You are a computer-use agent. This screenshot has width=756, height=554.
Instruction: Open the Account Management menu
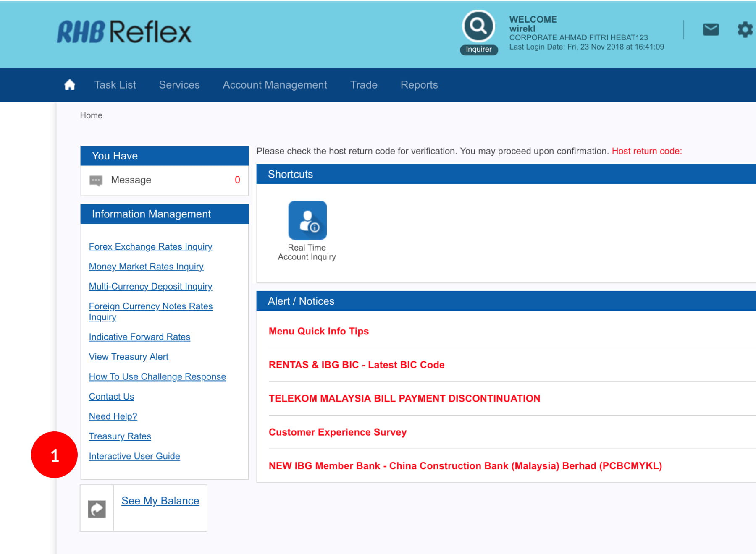(275, 85)
